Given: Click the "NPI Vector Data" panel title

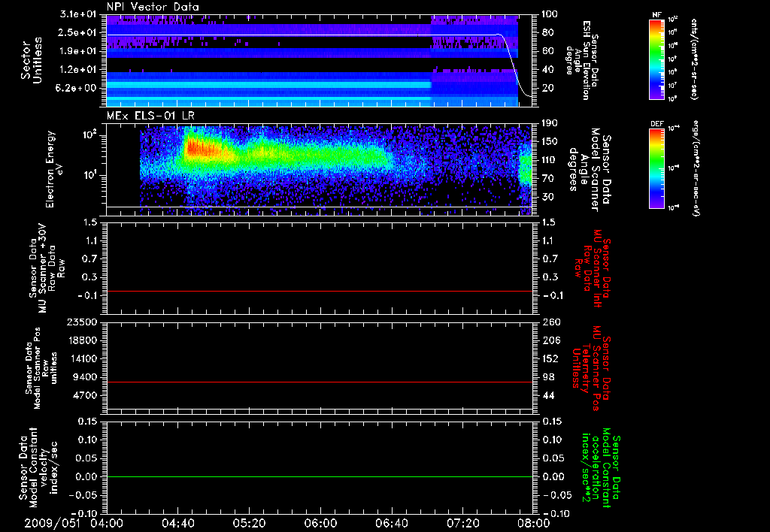Looking at the screenshot, I should [153, 7].
